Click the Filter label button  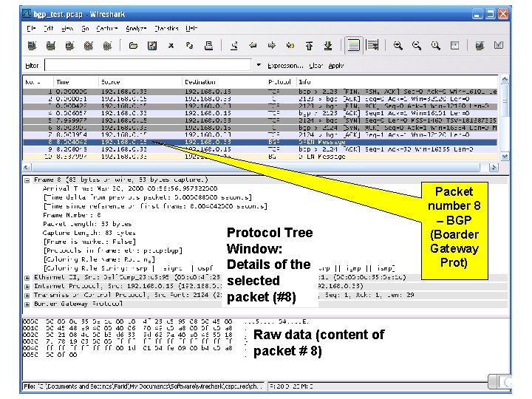click(x=33, y=66)
